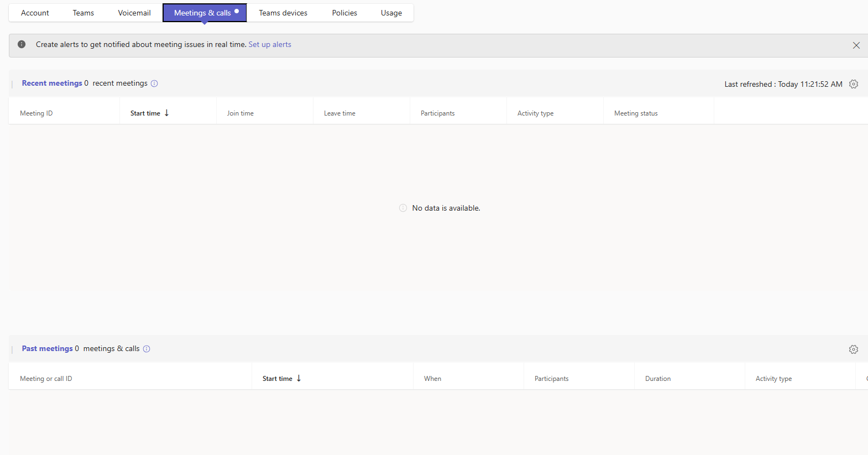Image resolution: width=868 pixels, height=455 pixels.
Task: Open the Teams tab
Action: (83, 13)
